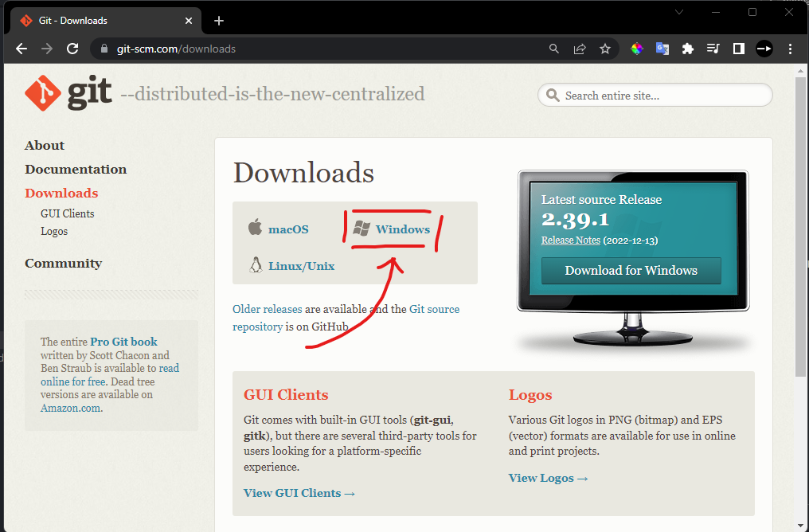
Task: Reload the git-scm.com page
Action: click(72, 49)
